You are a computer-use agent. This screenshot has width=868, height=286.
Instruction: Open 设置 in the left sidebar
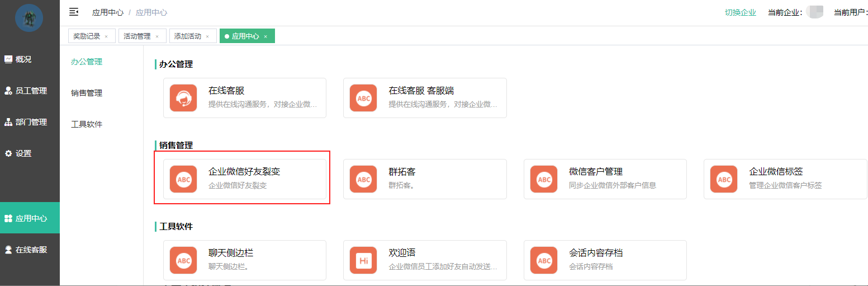coord(23,153)
